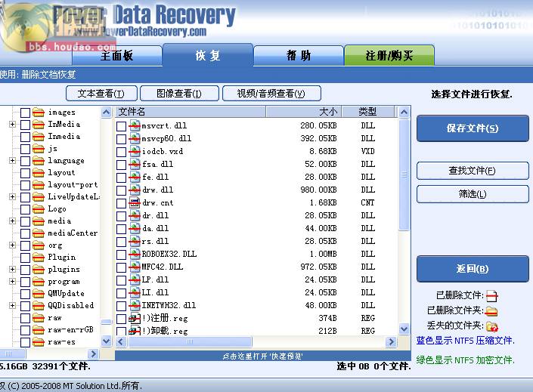Sort by the 文件名 column header
The image size is (533, 392).
click(x=191, y=112)
